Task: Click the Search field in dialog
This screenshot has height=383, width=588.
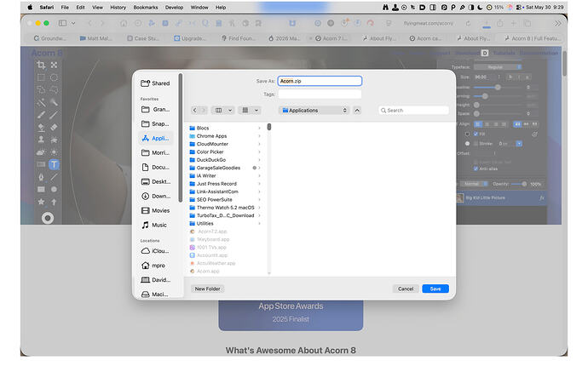Action: [x=413, y=110]
